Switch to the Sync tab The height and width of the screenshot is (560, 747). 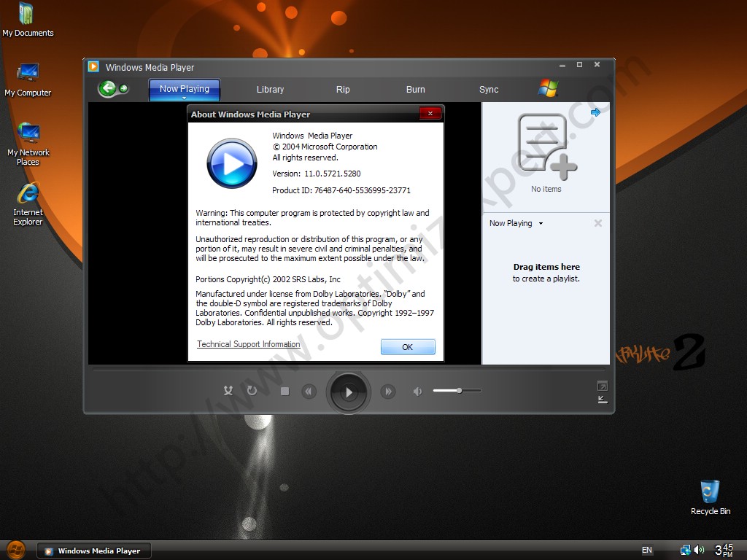pyautogui.click(x=489, y=90)
